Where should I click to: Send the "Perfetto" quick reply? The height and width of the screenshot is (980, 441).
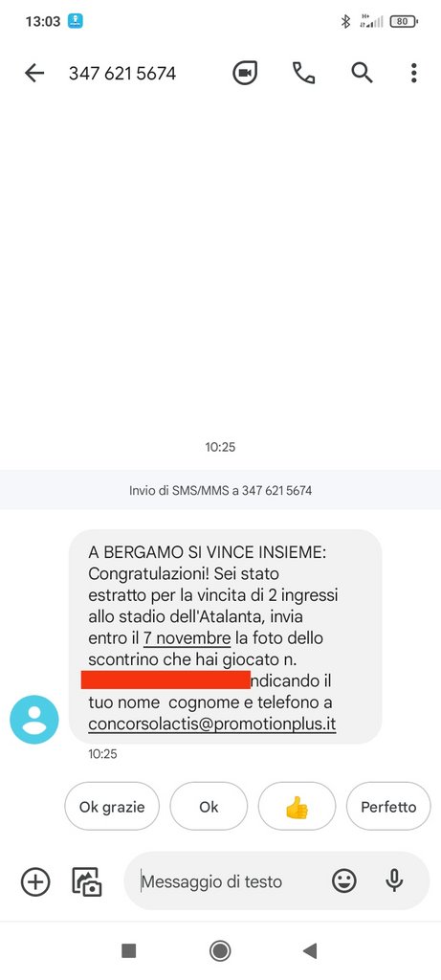387,807
